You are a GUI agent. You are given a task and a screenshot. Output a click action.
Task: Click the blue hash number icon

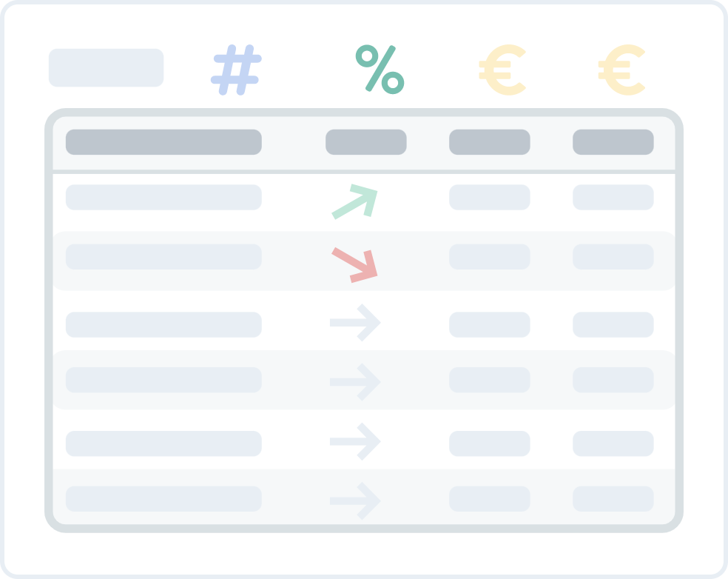pyautogui.click(x=236, y=70)
